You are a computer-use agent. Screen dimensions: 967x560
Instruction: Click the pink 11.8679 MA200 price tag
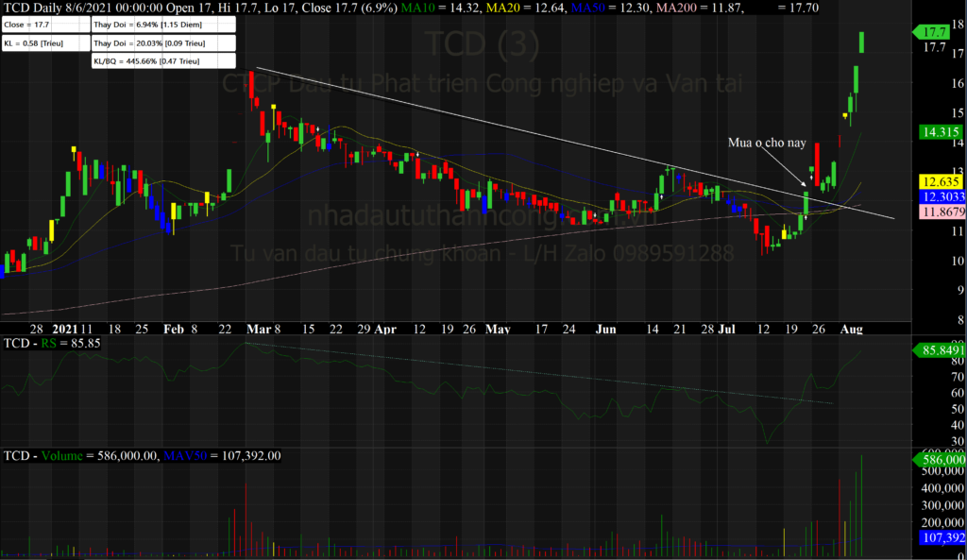[941, 212]
